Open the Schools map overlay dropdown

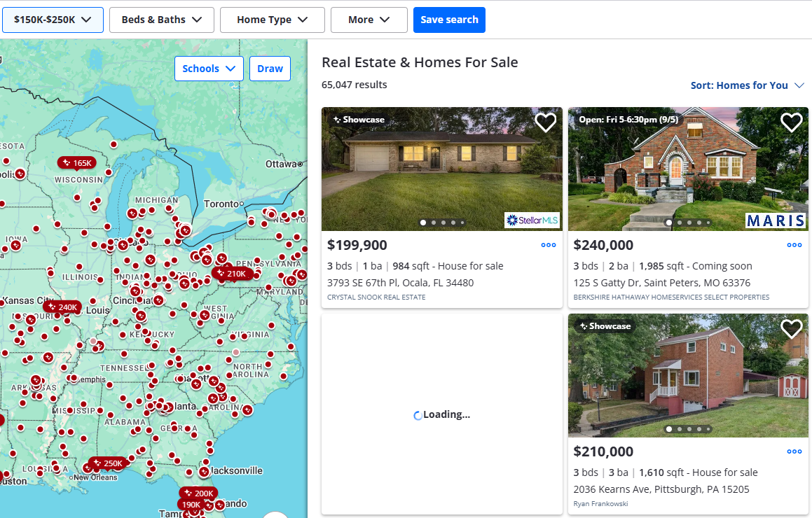point(209,69)
